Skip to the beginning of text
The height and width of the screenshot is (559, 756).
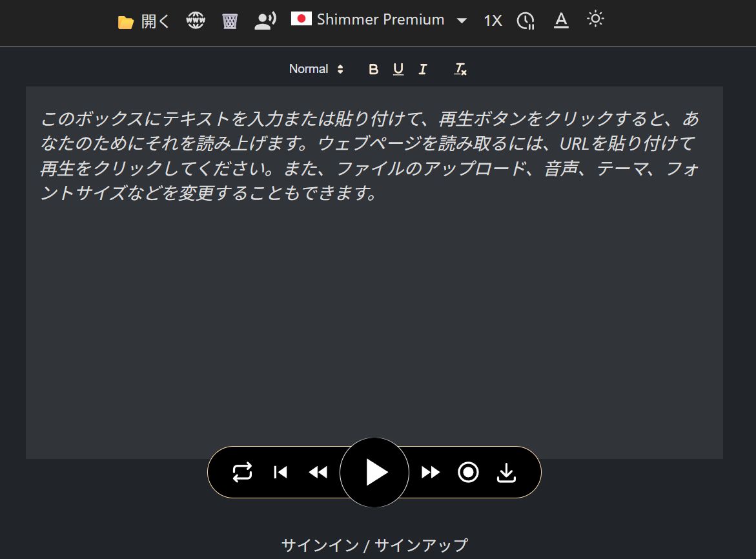(x=280, y=473)
